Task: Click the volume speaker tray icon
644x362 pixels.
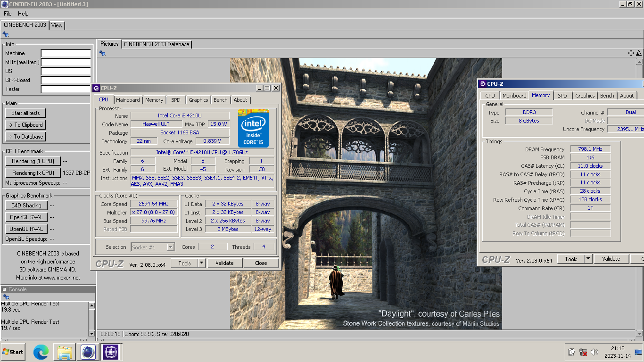Action: click(x=594, y=352)
